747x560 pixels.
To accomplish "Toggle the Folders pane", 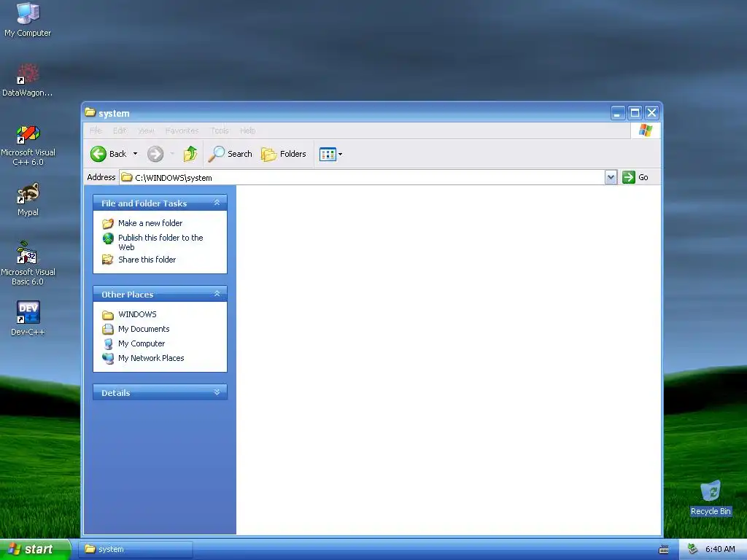I will [284, 154].
